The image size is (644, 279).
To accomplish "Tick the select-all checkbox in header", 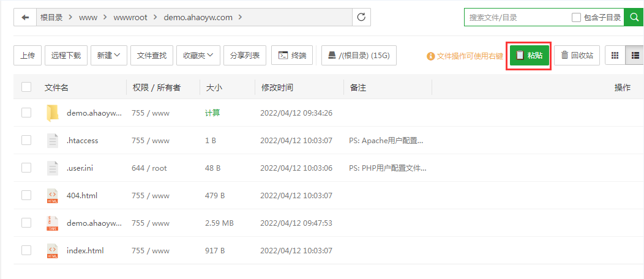I will click(x=26, y=87).
